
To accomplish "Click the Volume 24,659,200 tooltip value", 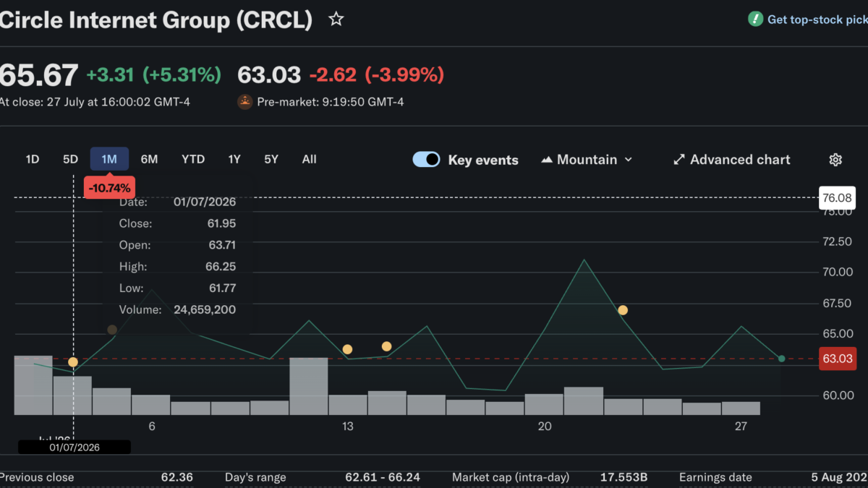I will click(205, 310).
